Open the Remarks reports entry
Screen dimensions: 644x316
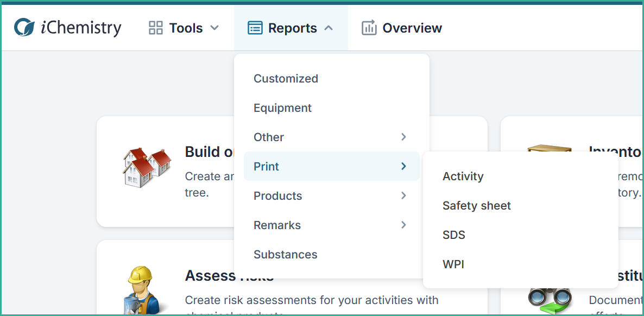pos(332,225)
